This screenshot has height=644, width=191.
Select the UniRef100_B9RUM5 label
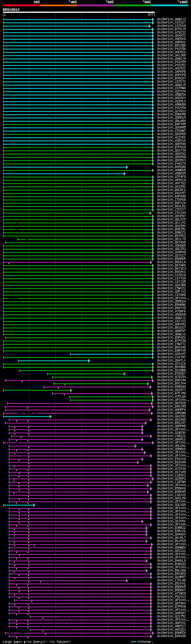point(171,114)
